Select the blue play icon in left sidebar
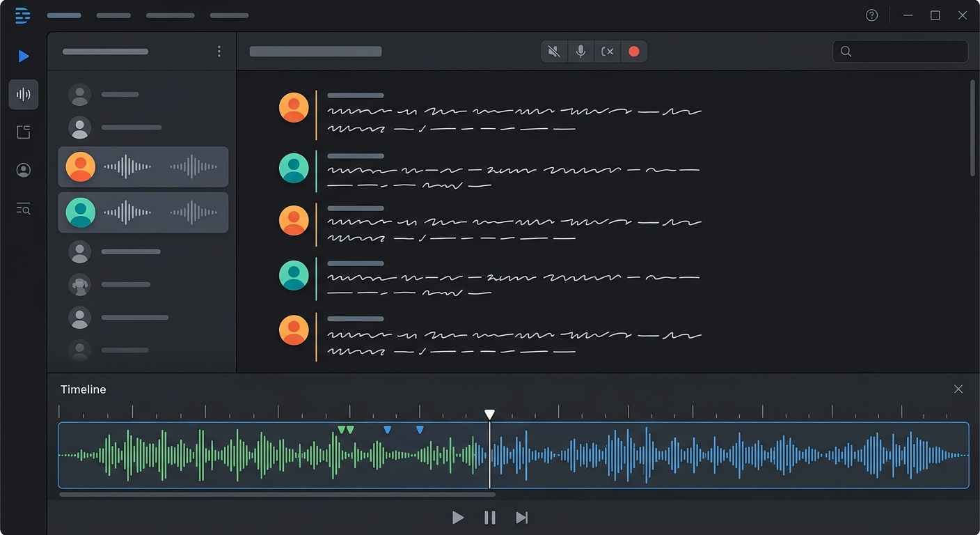This screenshot has height=535, width=980. [x=24, y=56]
